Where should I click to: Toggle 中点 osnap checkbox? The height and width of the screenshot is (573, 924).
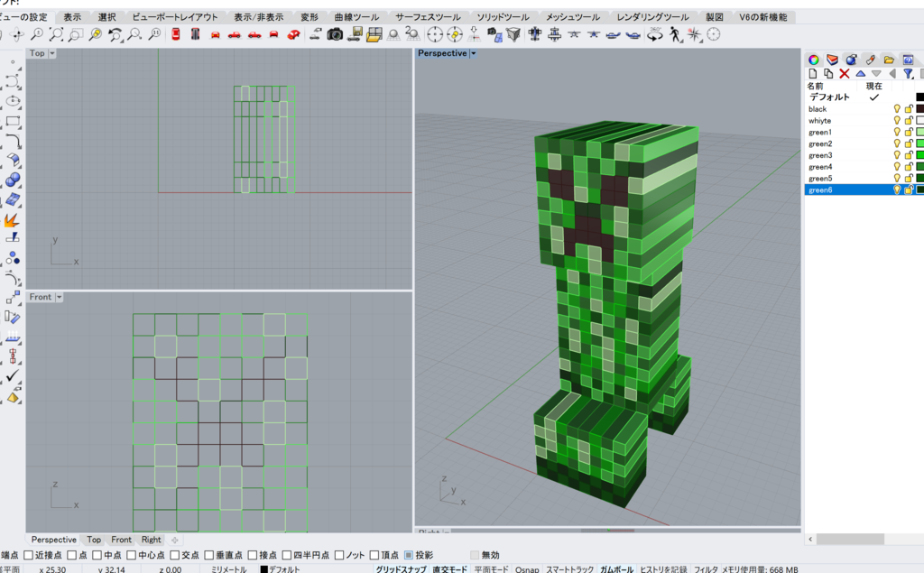tap(97, 555)
